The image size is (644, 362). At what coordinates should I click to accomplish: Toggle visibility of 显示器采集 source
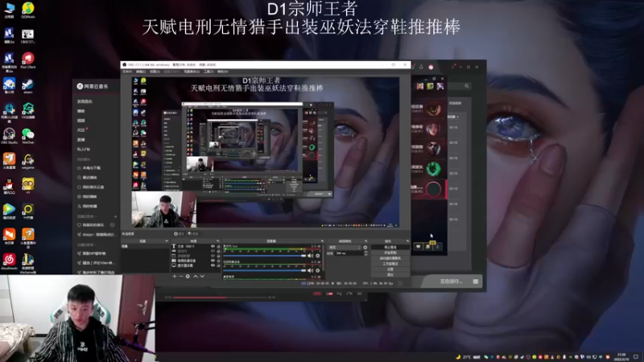[x=213, y=265]
